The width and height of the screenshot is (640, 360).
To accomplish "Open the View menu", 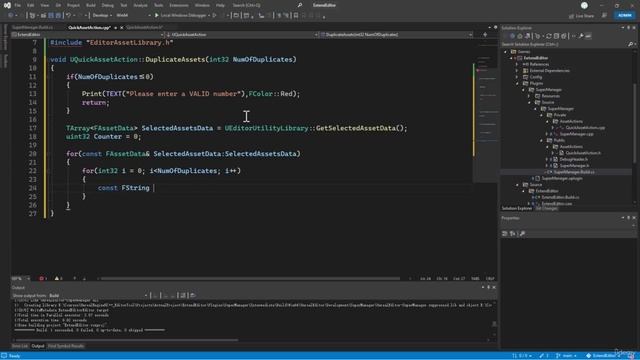I will pyautogui.click(x=44, y=5).
